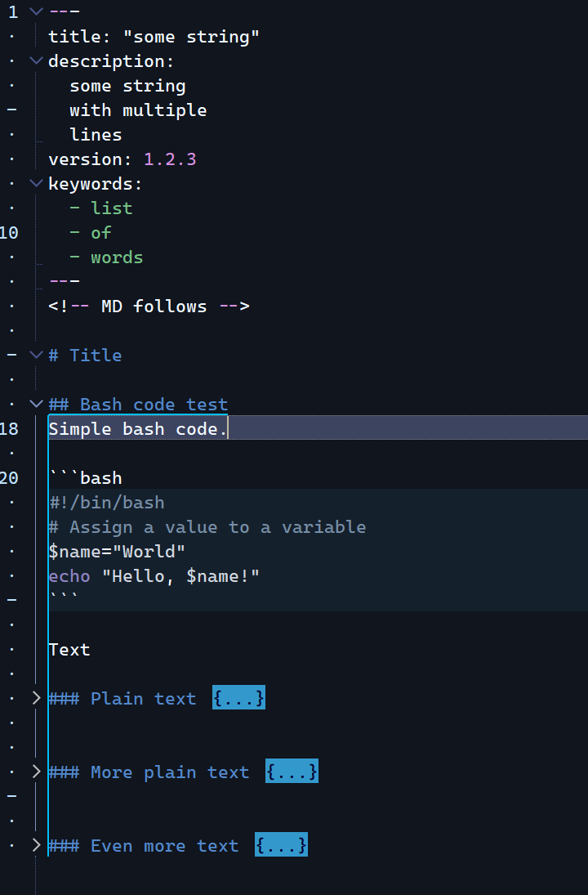Click the 'description:' key text
588x895 pixels.
point(110,61)
